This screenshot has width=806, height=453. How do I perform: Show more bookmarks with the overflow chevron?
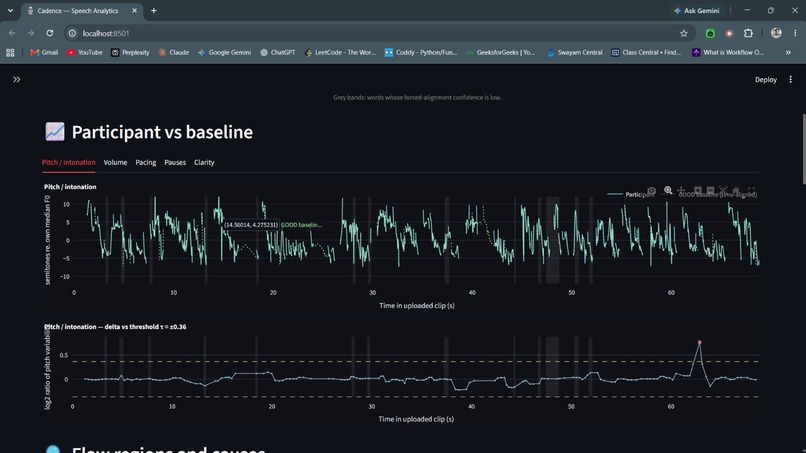coord(788,52)
